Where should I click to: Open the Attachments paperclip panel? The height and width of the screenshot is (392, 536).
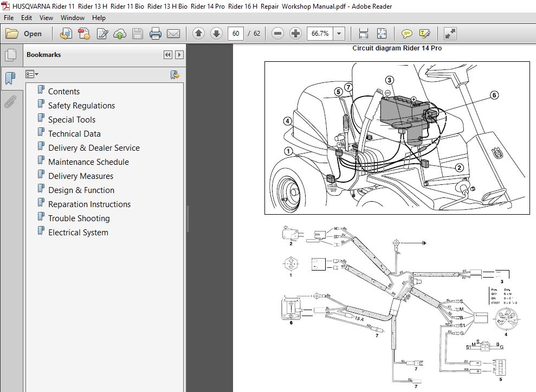coord(11,101)
